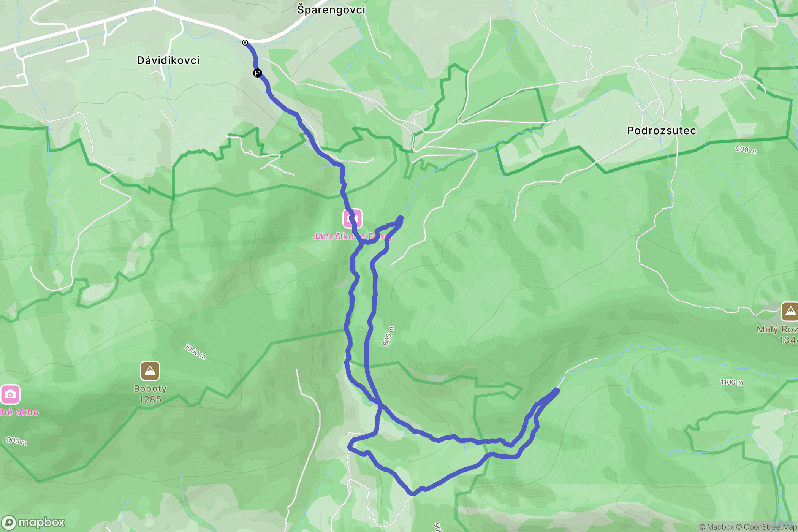The height and width of the screenshot is (532, 798).
Task: Click the Jánošíkove Diery pink label
Action: pos(352,236)
